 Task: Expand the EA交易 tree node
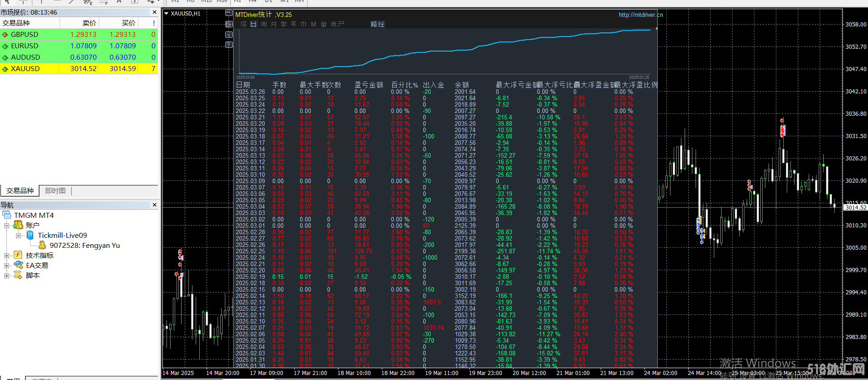tap(6, 266)
